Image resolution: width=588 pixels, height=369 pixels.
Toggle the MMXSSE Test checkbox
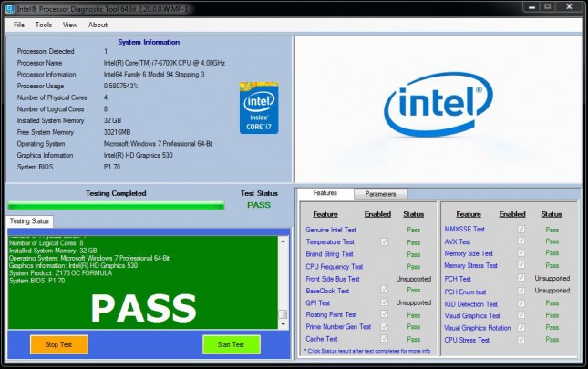click(x=521, y=229)
